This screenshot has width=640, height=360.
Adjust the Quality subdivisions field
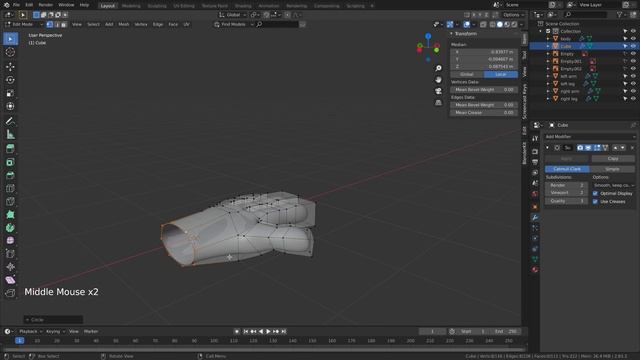click(567, 201)
